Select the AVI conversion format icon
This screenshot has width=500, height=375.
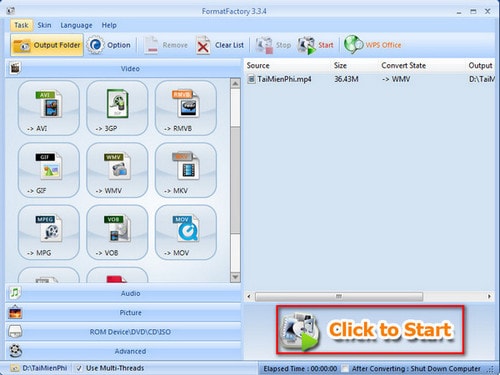(49, 108)
